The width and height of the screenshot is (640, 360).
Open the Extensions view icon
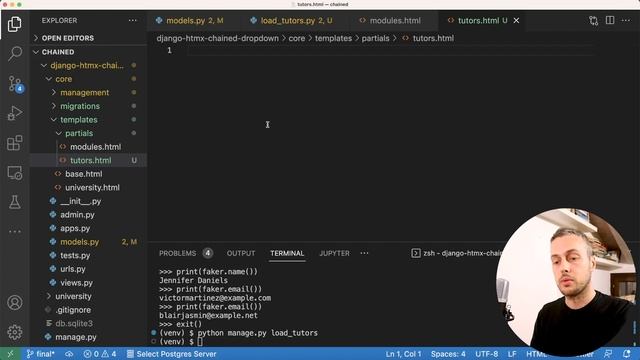15,143
